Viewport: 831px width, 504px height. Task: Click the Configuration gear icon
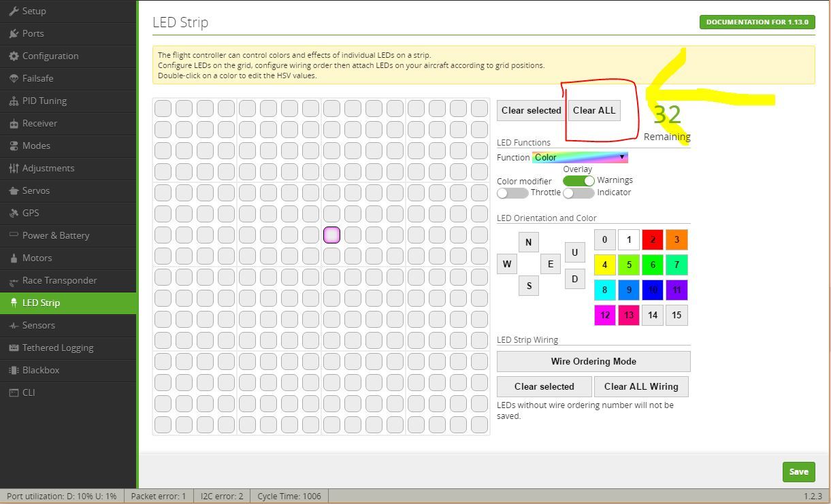coord(14,56)
